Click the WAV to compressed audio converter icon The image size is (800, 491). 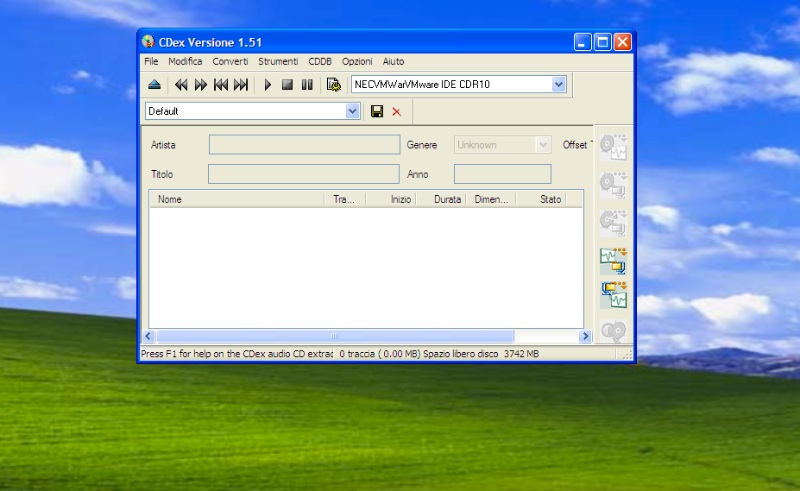(x=612, y=261)
